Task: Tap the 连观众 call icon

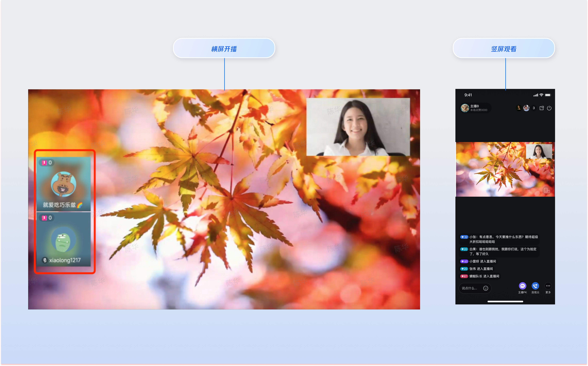Action: (535, 286)
